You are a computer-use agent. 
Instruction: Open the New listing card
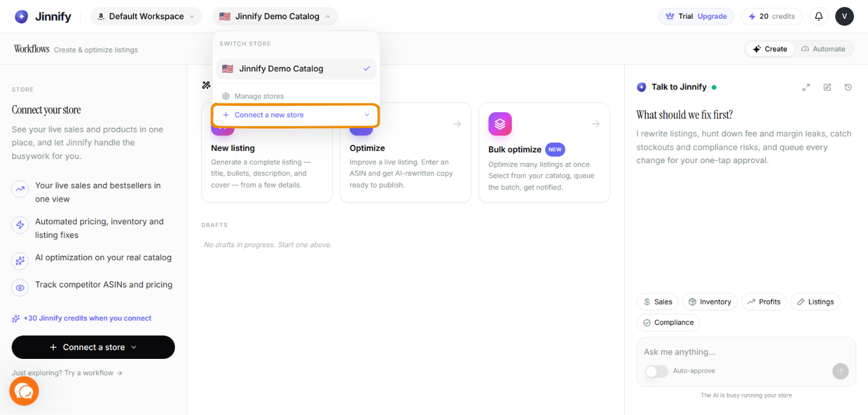pyautogui.click(x=267, y=153)
